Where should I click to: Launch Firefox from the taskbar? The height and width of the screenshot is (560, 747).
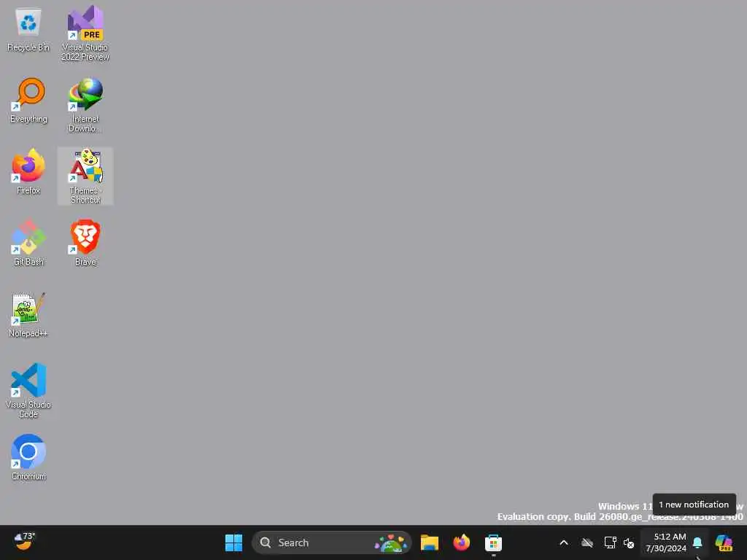pyautogui.click(x=461, y=542)
